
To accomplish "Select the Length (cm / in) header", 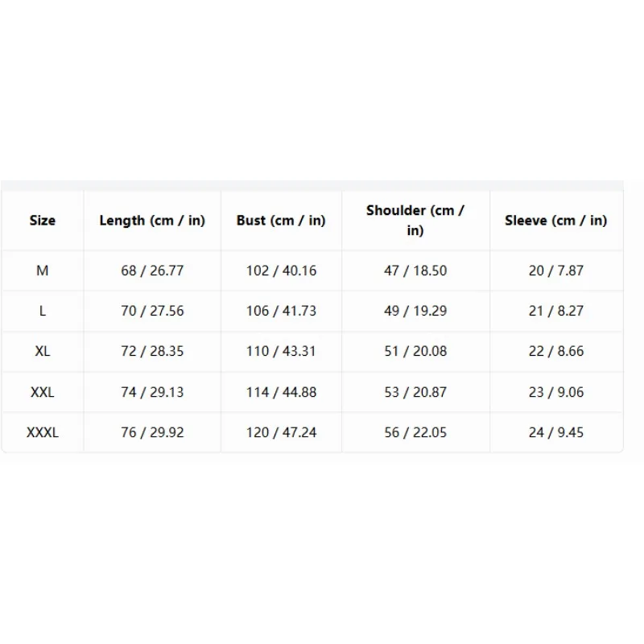I will click(152, 221).
